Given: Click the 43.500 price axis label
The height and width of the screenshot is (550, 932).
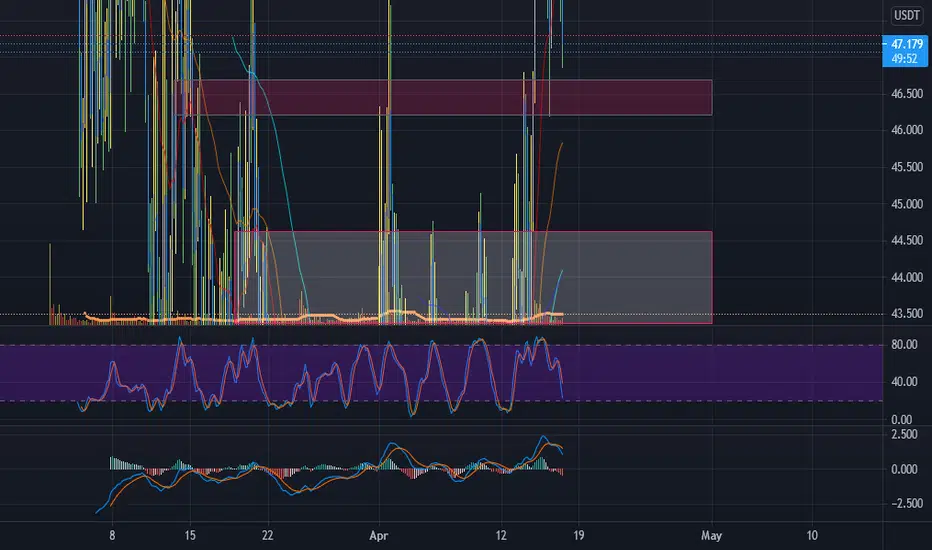Looking at the screenshot, I should click(x=907, y=313).
